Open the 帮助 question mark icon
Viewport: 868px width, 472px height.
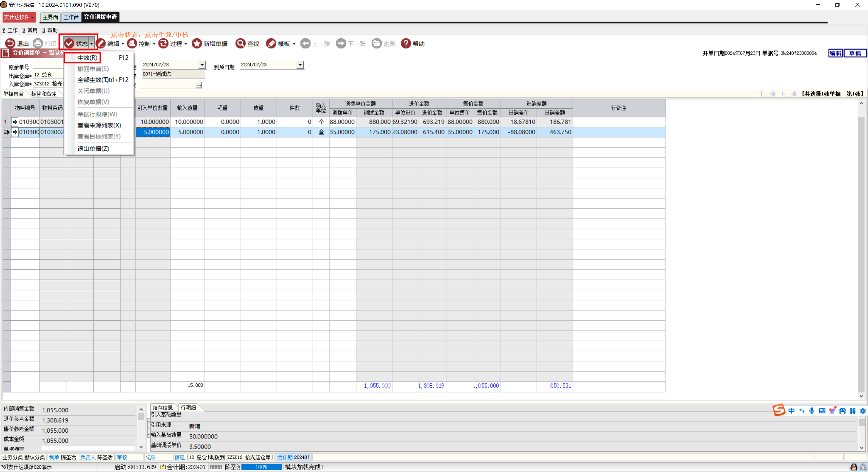tap(406, 43)
